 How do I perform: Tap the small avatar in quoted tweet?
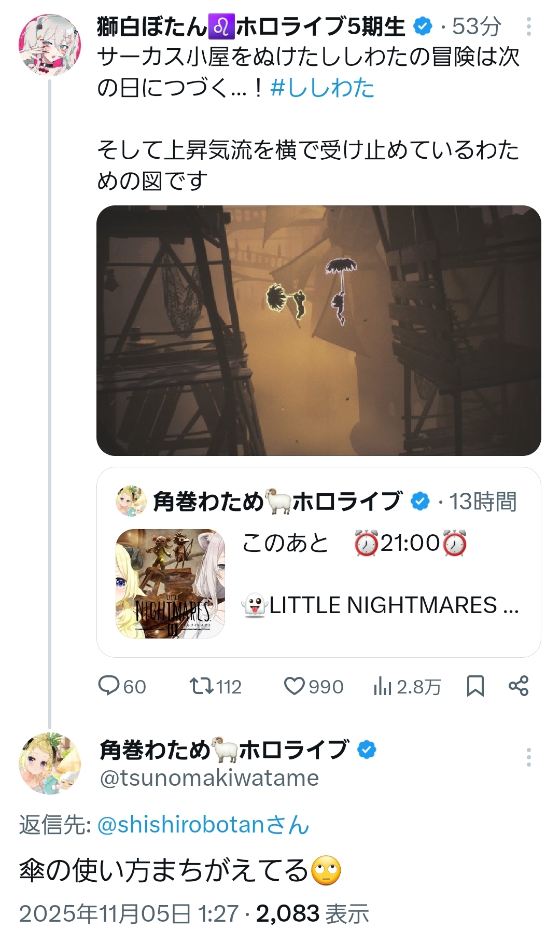point(131,501)
